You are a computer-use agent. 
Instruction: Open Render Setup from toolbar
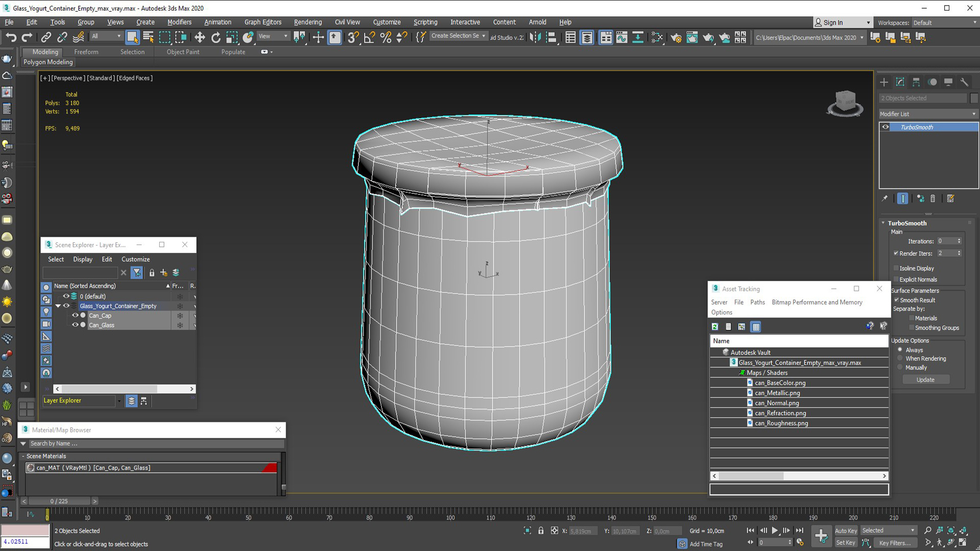point(676,37)
